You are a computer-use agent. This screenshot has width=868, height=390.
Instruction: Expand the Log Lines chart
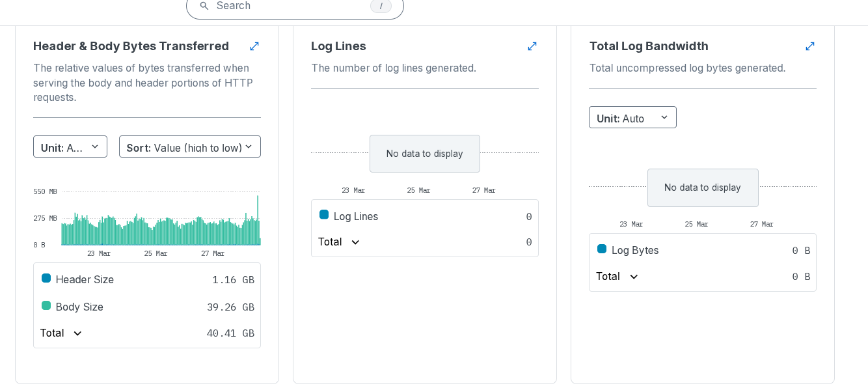pos(532,46)
